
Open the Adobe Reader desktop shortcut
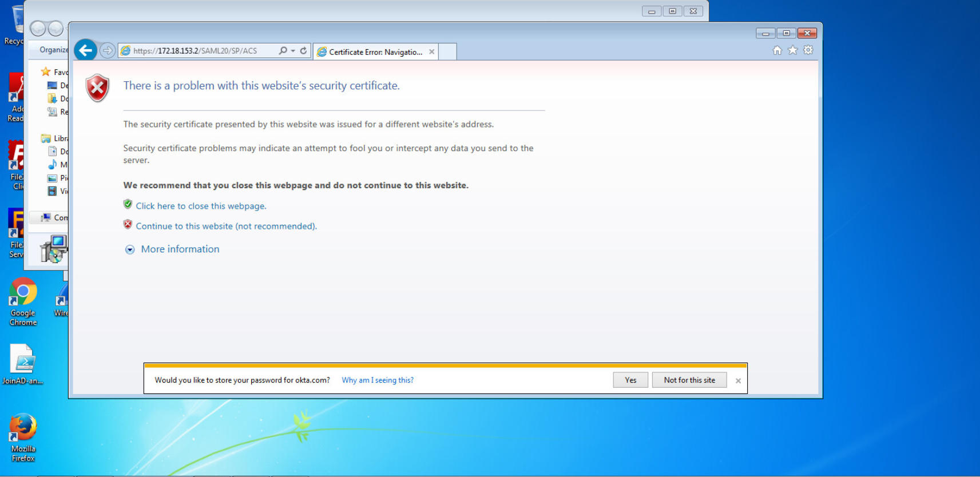tap(15, 97)
